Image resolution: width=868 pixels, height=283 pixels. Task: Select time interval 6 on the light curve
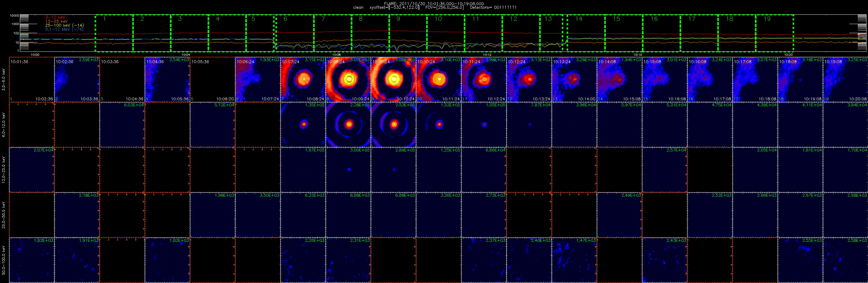(295, 33)
